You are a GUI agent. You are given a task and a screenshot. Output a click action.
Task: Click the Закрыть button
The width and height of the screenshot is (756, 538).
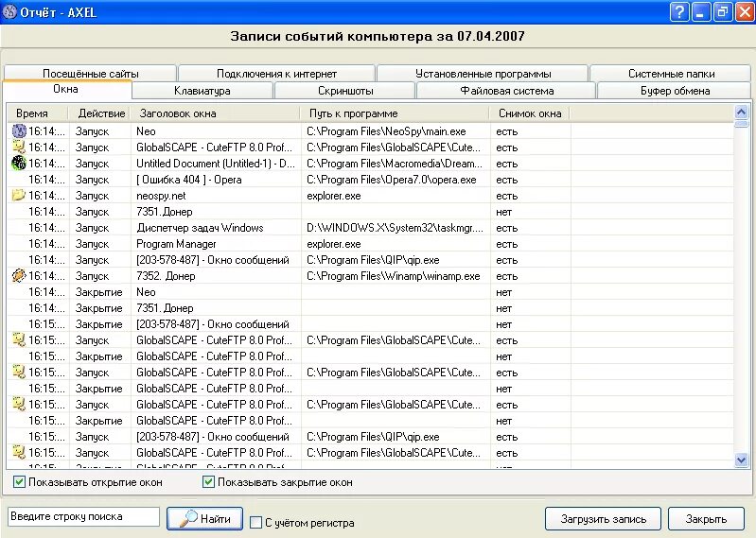(x=706, y=519)
